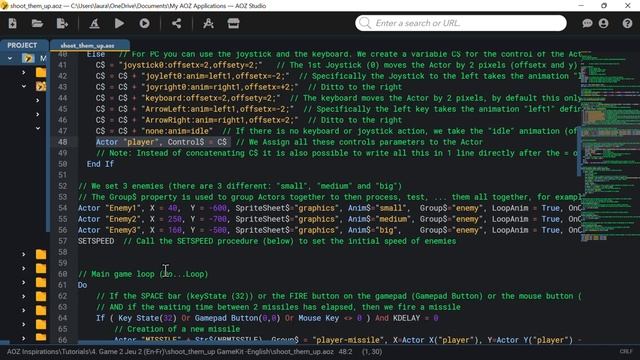Click "none:anim=idle" string on line 47

(x=177, y=131)
